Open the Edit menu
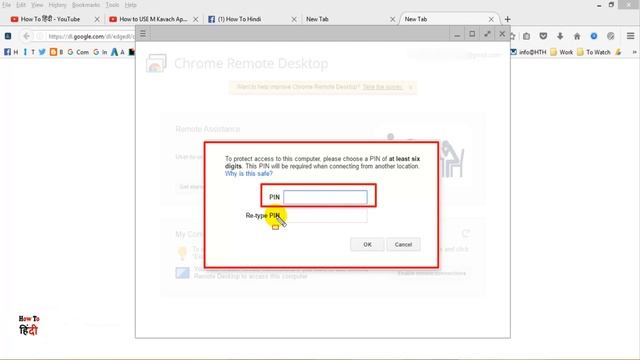Image resolution: width=640 pixels, height=360 pixels. coord(21,5)
